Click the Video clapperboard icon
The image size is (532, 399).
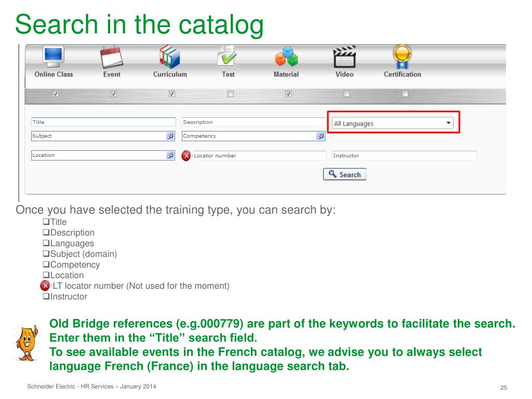(x=344, y=57)
